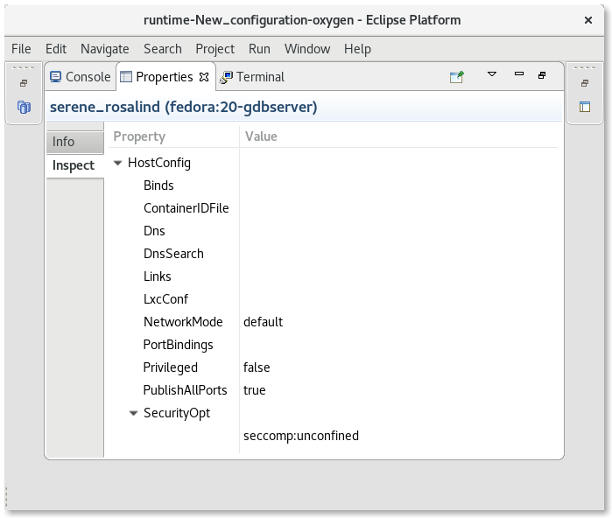Screen dimensions: 612x518
Task: Close the Properties tab
Action: (205, 77)
